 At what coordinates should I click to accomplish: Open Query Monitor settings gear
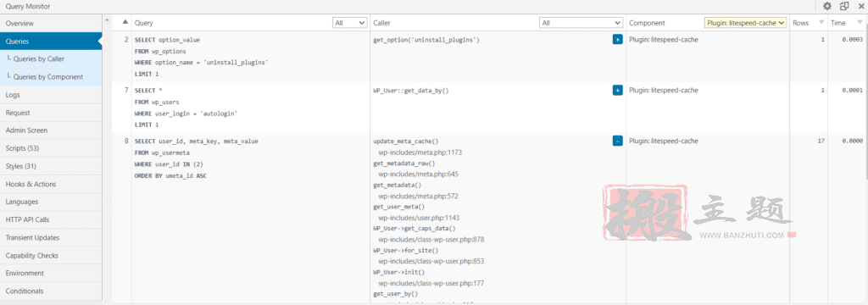(x=827, y=6)
